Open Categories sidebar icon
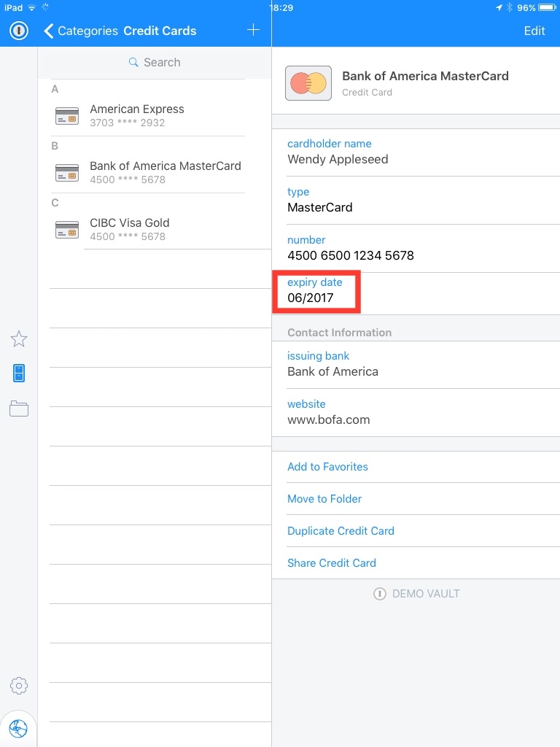Image resolution: width=560 pixels, height=747 pixels. (19, 373)
